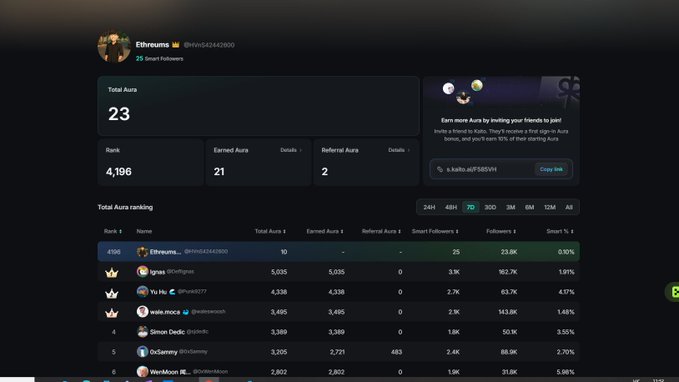
Task: Select the s.kaito.ai referral link field
Action: point(501,169)
